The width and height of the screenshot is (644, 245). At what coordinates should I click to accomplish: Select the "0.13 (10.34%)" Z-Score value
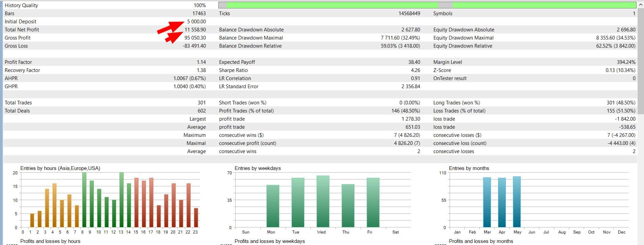click(621, 70)
